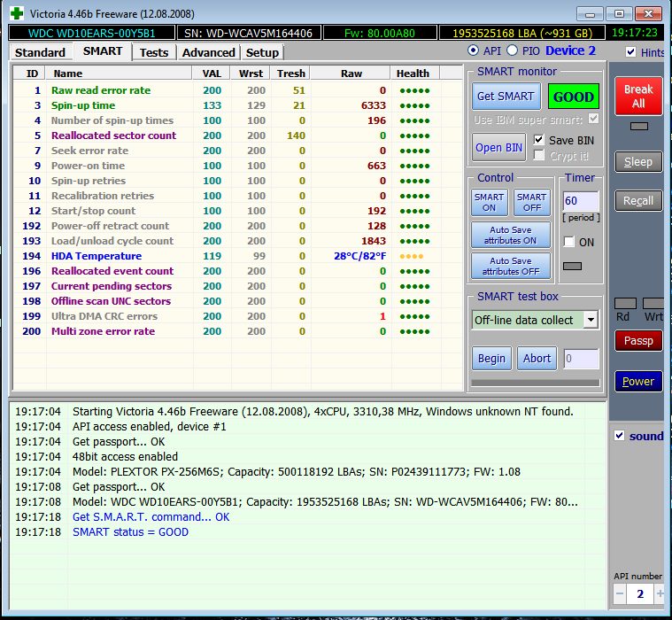The width and height of the screenshot is (672, 620).
Task: Click Auto Save attributes OFF button
Action: [511, 266]
